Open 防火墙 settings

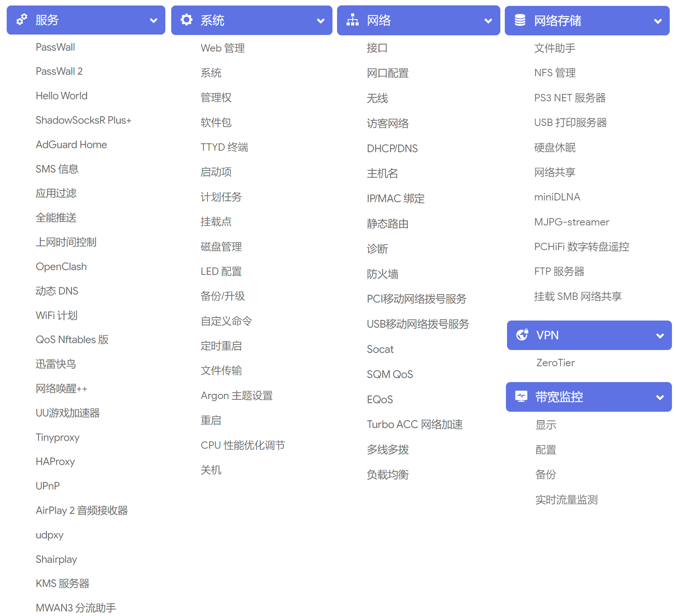382,274
